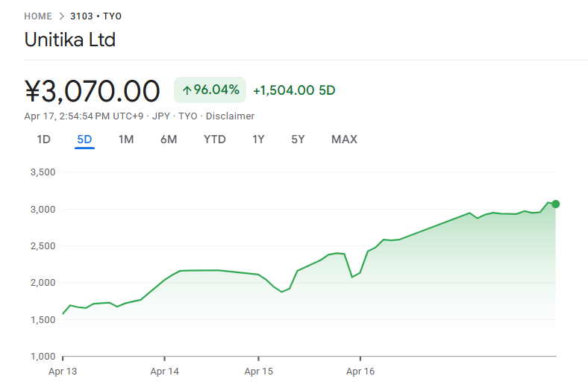Click the green endpoint dot on the chart
Image resolution: width=588 pixels, height=382 pixels.
tap(555, 204)
